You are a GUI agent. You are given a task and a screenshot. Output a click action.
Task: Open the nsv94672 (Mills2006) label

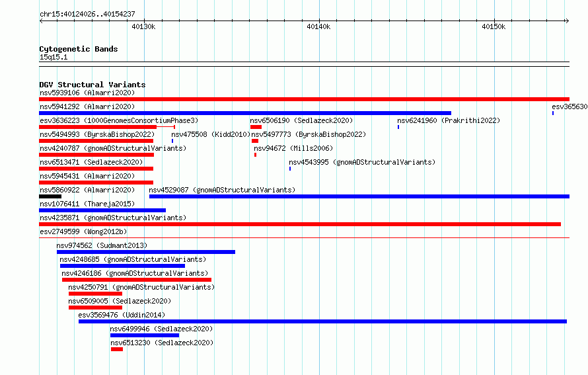[x=293, y=148]
